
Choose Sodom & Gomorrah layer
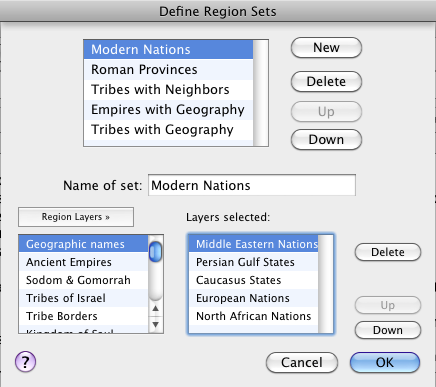pos(83,280)
